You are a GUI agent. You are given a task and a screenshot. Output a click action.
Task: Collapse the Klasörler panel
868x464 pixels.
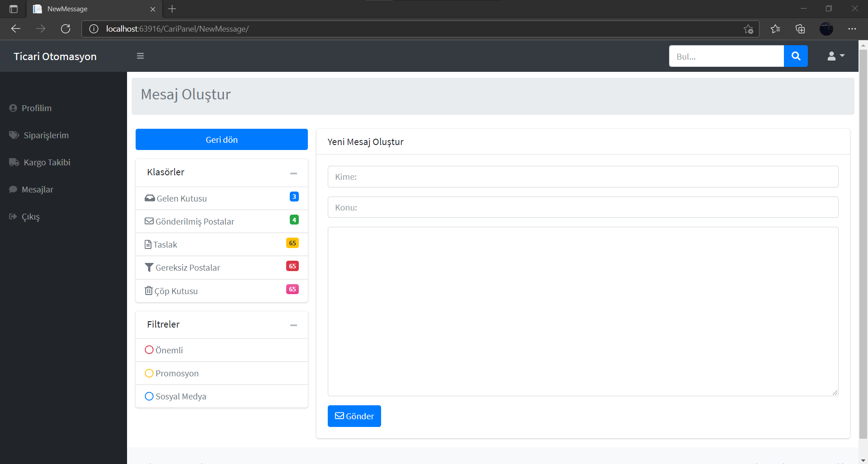pyautogui.click(x=293, y=173)
